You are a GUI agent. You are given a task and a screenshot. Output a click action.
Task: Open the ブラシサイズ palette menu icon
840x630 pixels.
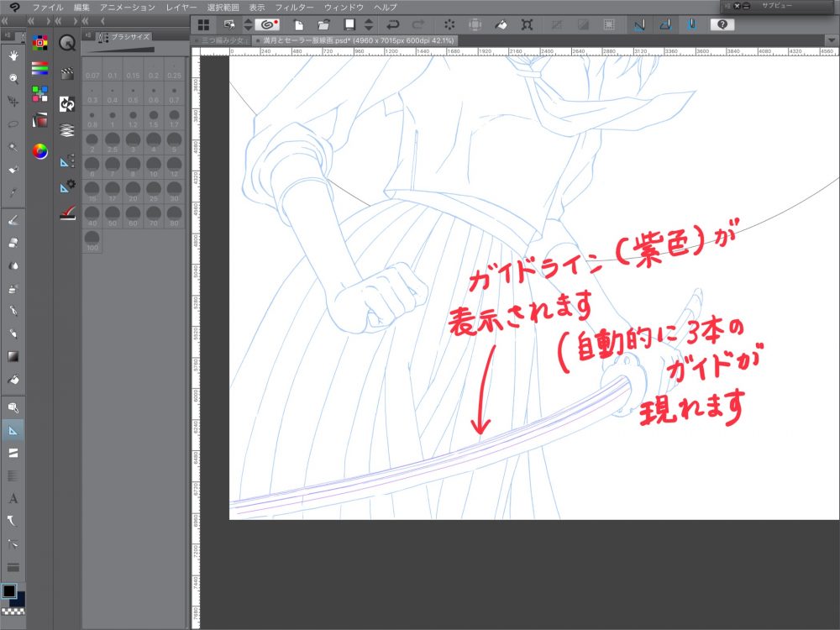tap(89, 36)
